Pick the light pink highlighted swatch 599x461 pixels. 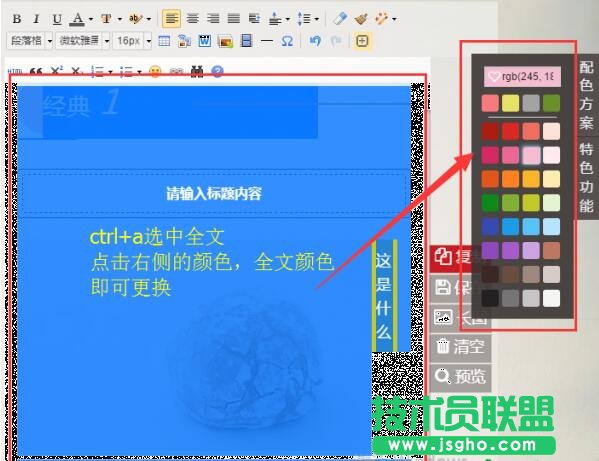pos(531,155)
